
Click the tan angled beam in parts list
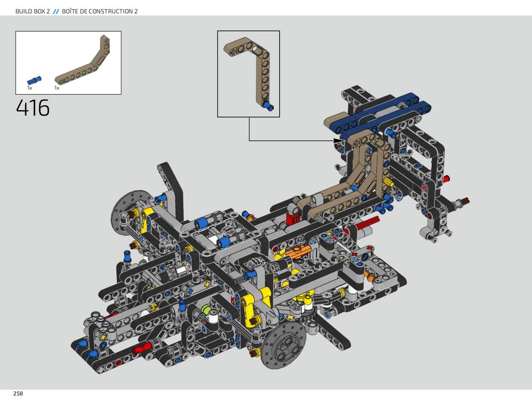82,60
